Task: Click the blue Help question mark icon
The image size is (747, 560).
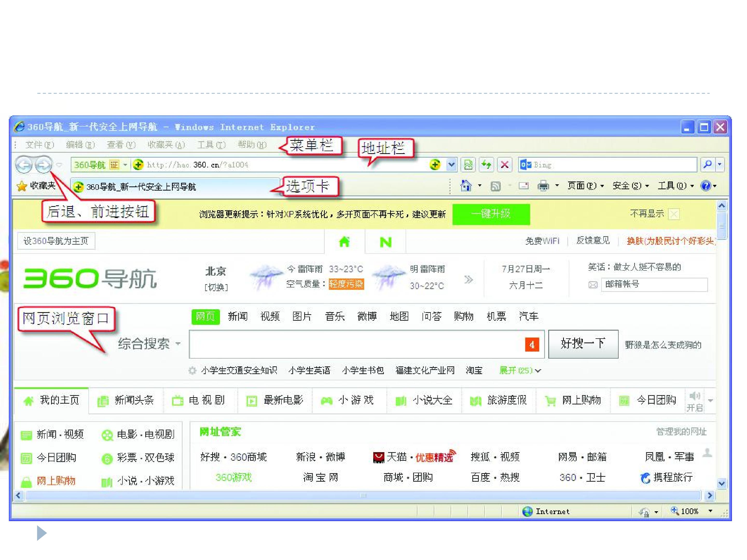Action: 706,186
